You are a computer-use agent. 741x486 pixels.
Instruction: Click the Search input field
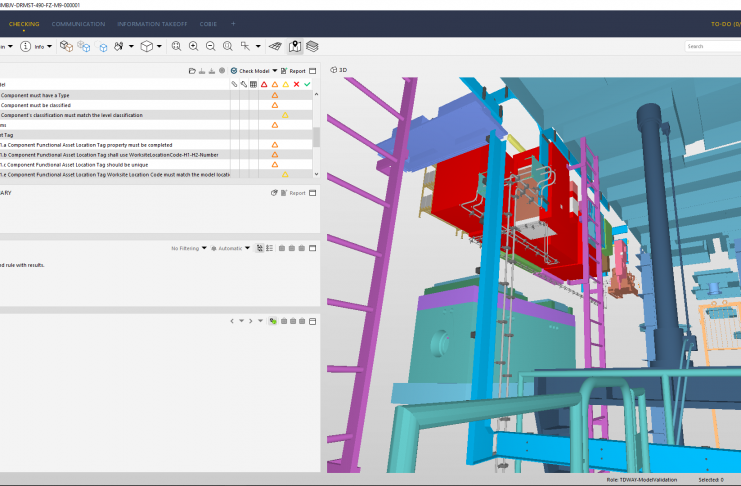tap(712, 46)
